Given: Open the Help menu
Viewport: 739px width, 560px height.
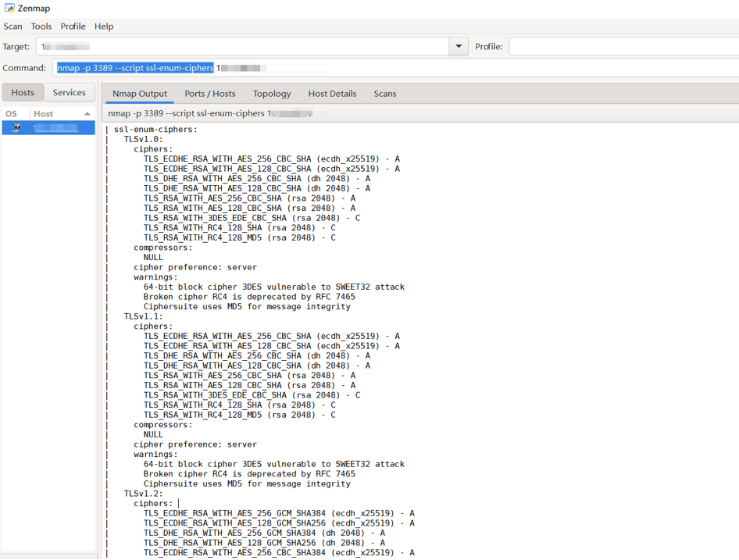Looking at the screenshot, I should (x=104, y=27).
